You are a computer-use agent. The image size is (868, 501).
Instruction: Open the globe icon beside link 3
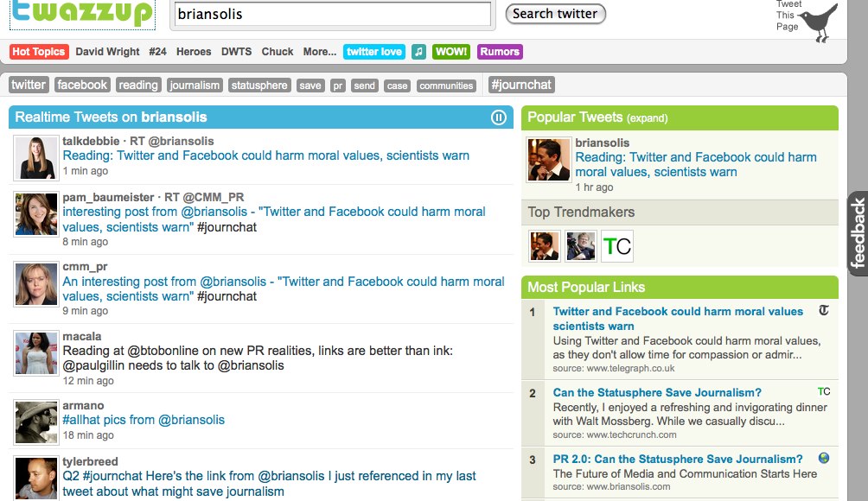click(x=824, y=458)
